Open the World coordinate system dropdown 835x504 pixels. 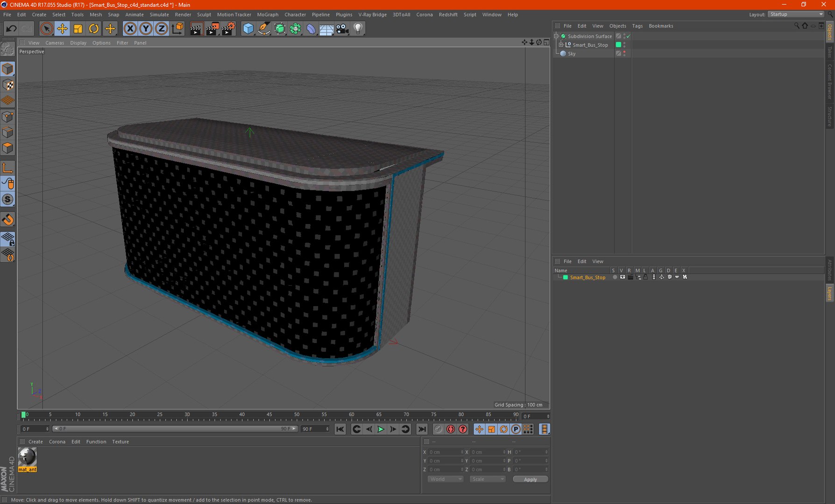(x=445, y=479)
